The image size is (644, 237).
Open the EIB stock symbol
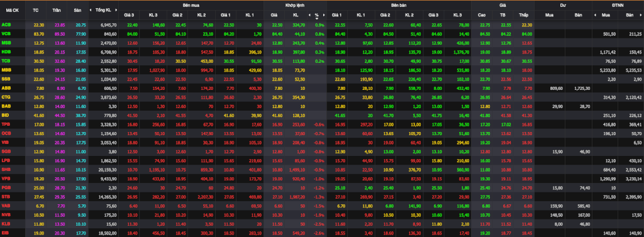[6, 233]
